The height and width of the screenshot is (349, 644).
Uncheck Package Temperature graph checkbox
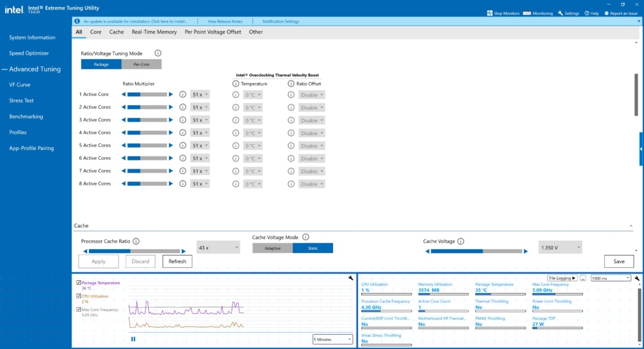(x=79, y=283)
